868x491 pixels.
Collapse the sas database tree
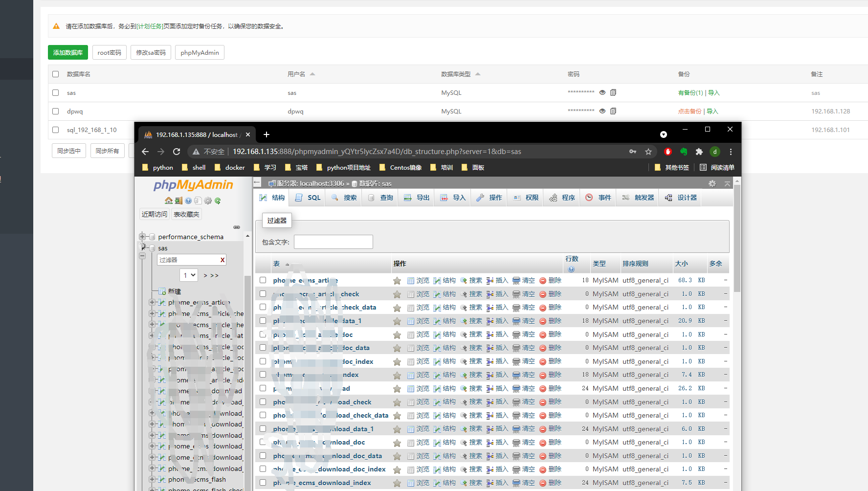point(142,256)
